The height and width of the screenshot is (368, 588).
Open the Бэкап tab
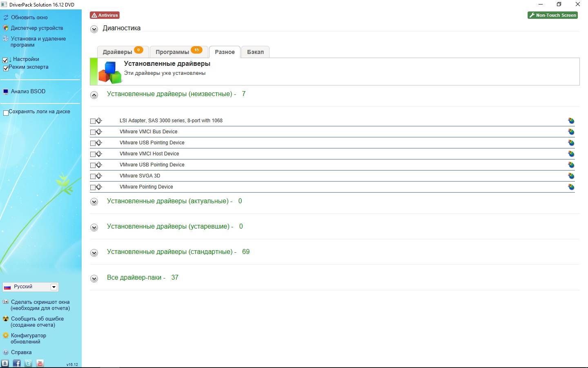tap(255, 52)
